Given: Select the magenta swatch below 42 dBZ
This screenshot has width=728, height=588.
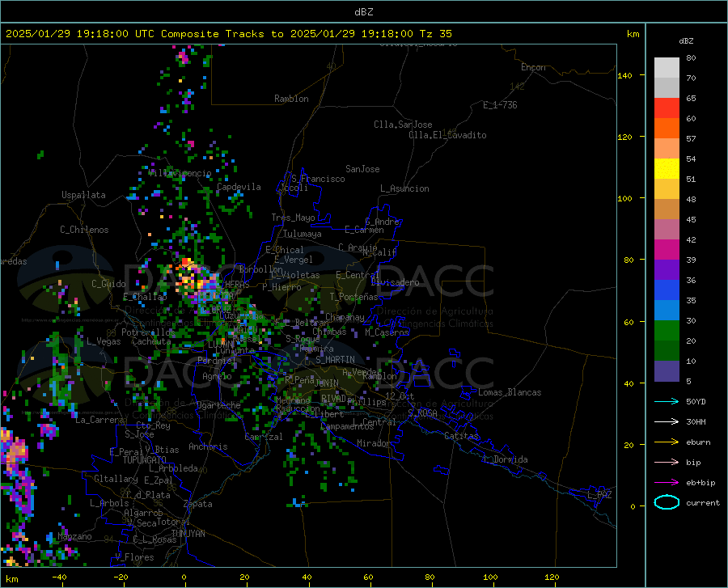Looking at the screenshot, I should click(x=667, y=250).
